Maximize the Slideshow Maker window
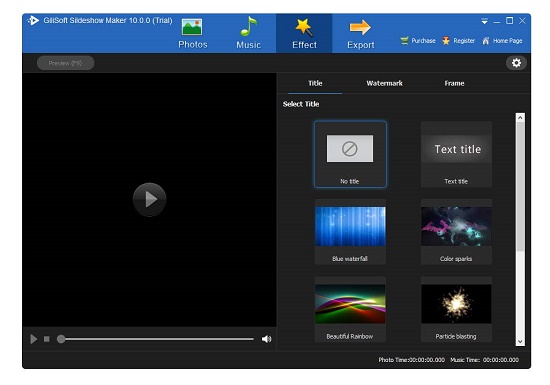Screen dimensions: 550x385 509,21
